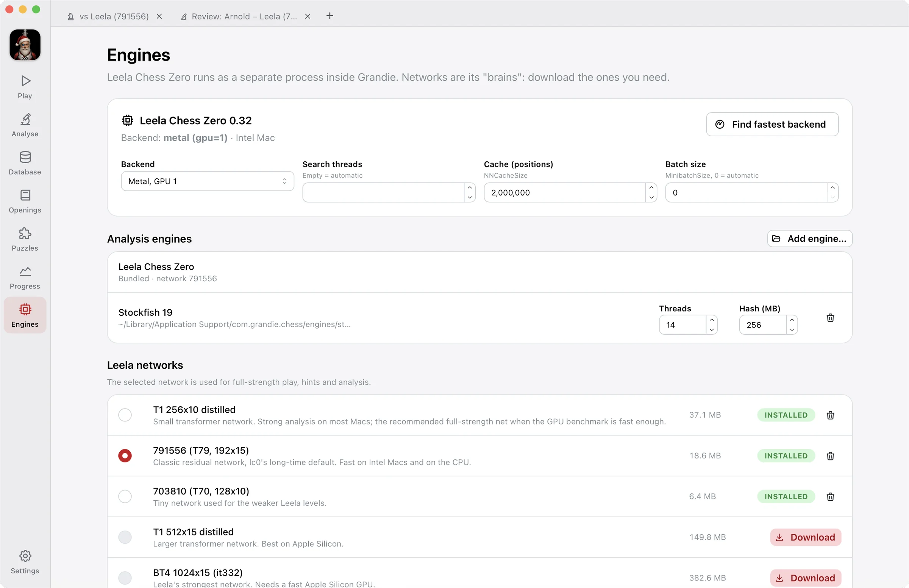
Task: Delete the T1 256x10 distilled network
Action: (x=830, y=415)
